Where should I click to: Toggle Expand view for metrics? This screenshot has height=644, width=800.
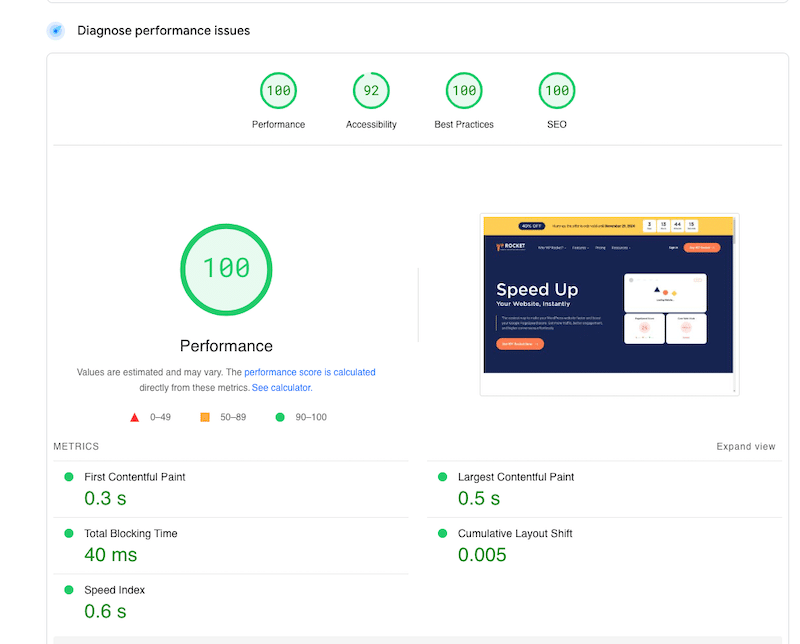click(745, 447)
